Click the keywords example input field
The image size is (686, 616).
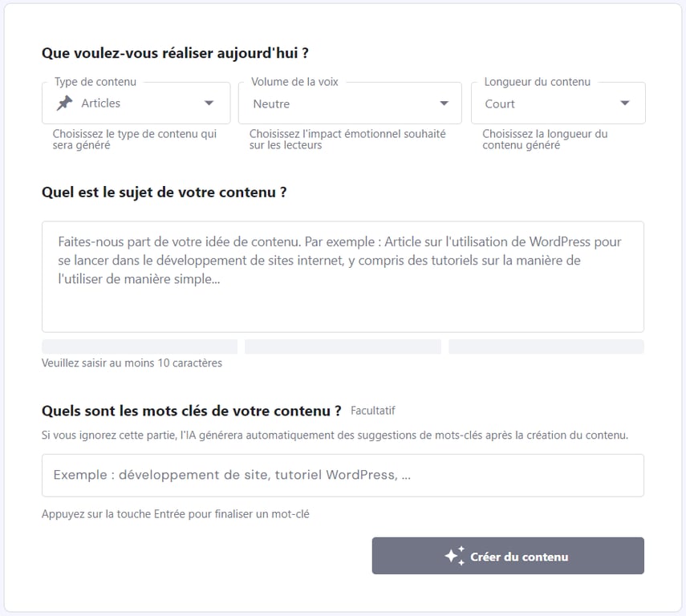pyautogui.click(x=343, y=475)
